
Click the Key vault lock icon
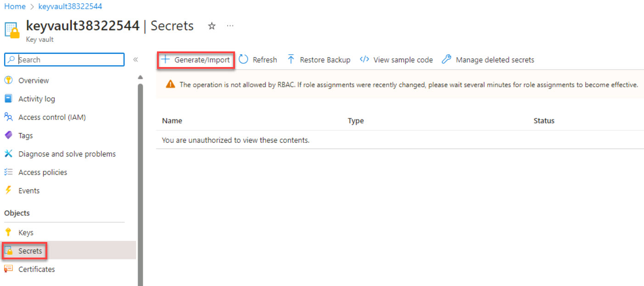(x=12, y=29)
